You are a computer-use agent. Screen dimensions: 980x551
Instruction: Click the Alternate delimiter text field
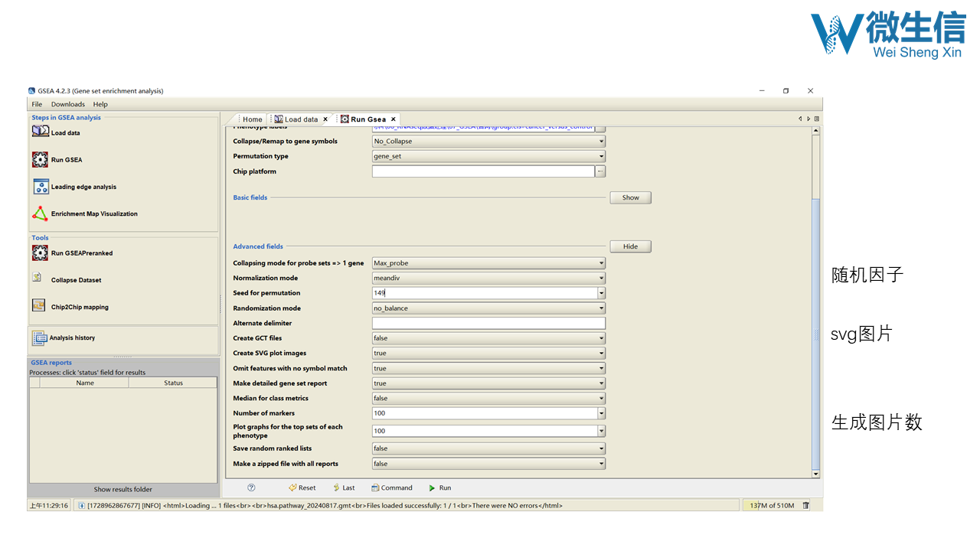click(488, 324)
